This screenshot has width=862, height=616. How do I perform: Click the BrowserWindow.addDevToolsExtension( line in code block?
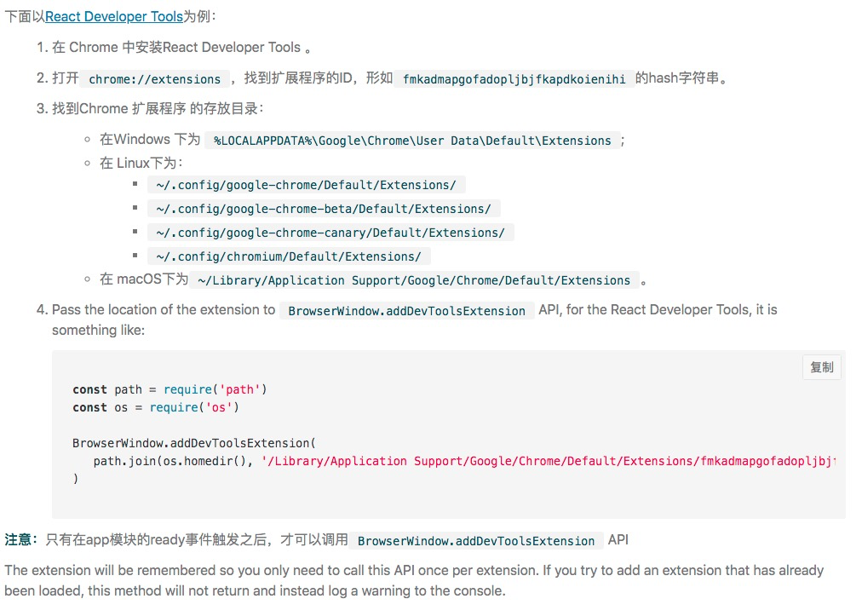click(x=194, y=443)
